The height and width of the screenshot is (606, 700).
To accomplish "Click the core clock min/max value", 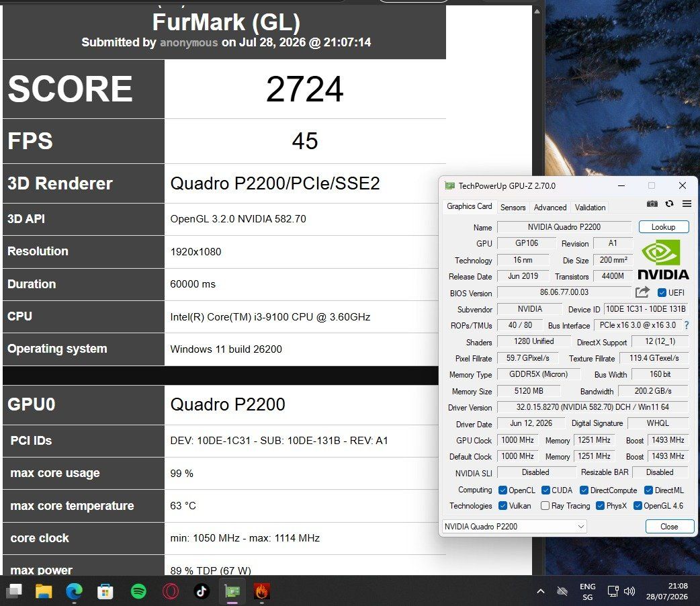I will pyautogui.click(x=245, y=538).
